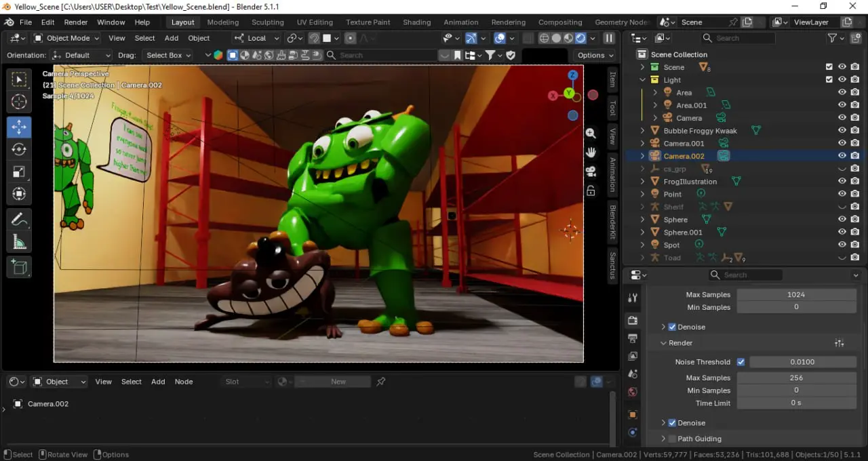
Task: Click the Render sampling presets icon
Action: coord(840,343)
